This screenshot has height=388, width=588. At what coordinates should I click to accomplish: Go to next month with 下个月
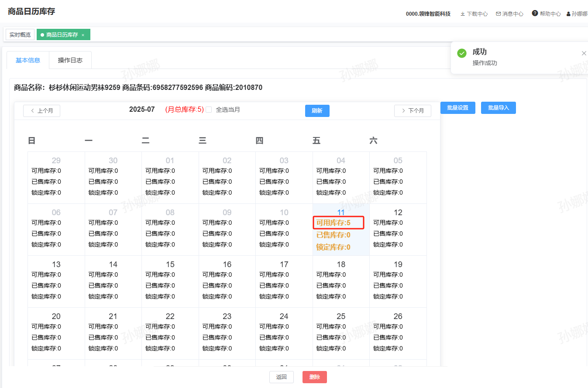pos(413,111)
